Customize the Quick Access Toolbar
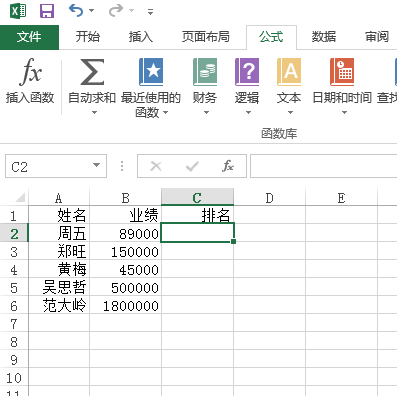The width and height of the screenshot is (397, 396). (x=151, y=12)
